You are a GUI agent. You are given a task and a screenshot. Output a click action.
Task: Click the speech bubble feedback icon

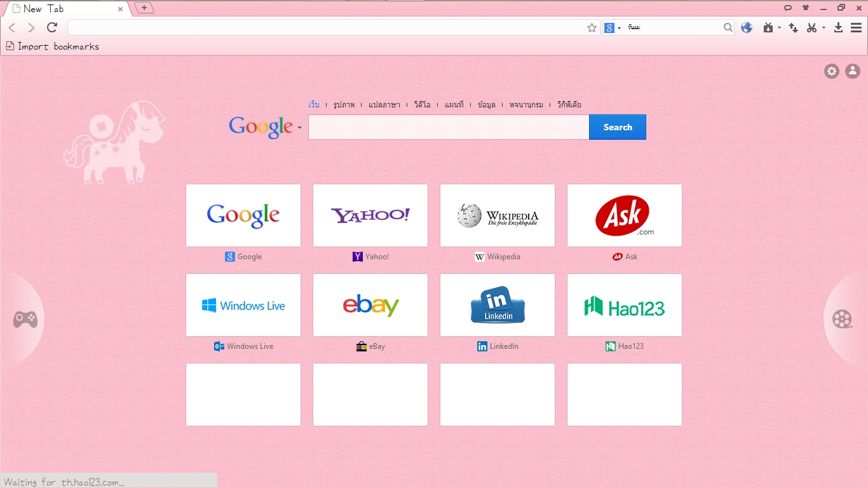click(x=787, y=8)
